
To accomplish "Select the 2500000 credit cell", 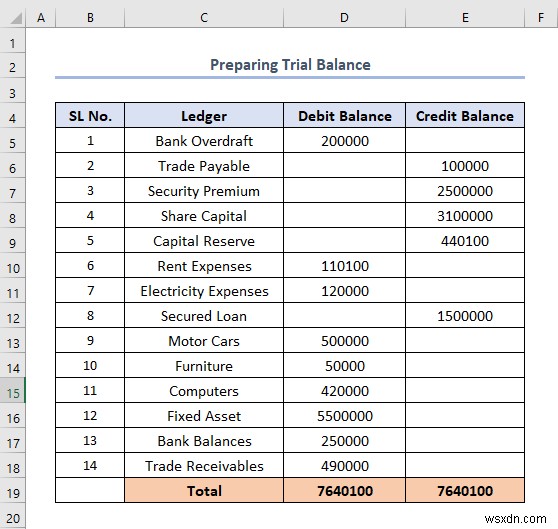I will (x=465, y=191).
